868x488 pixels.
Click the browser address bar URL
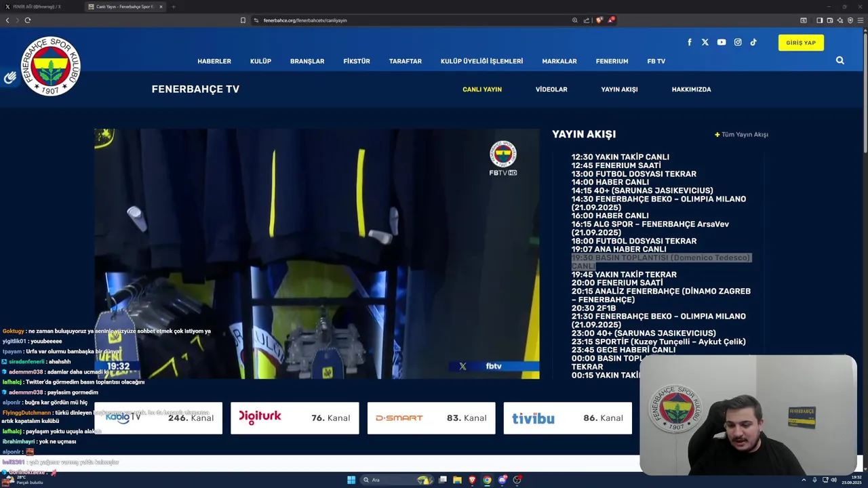pos(305,20)
